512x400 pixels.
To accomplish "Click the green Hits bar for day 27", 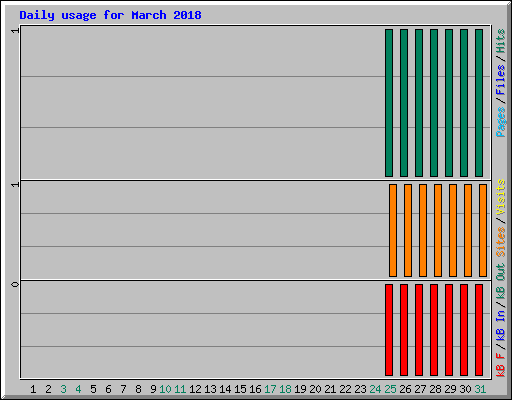I will (x=419, y=103).
